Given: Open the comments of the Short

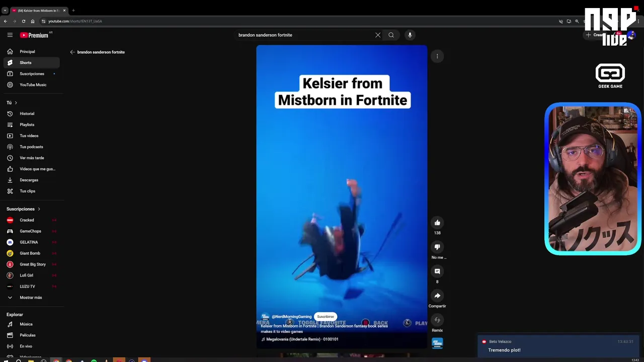Looking at the screenshot, I should click(437, 271).
